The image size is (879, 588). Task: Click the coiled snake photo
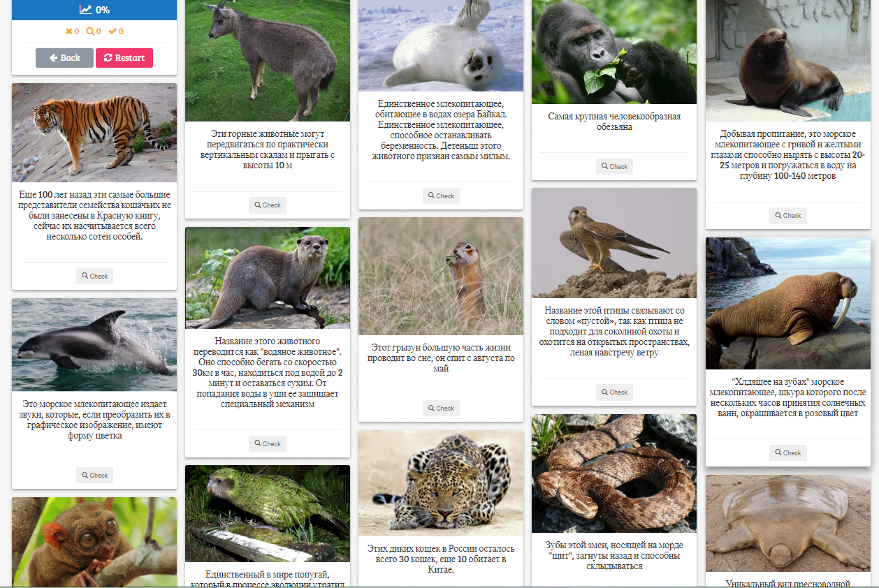614,474
